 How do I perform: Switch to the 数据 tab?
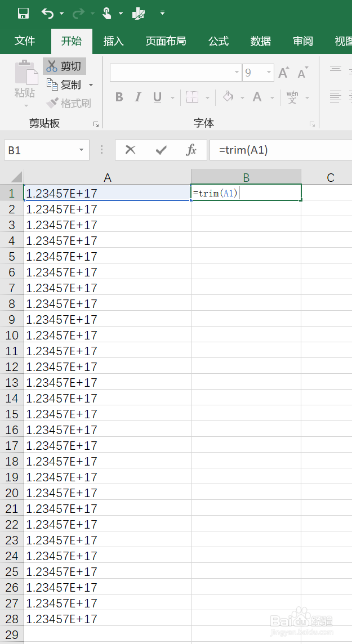click(x=261, y=41)
